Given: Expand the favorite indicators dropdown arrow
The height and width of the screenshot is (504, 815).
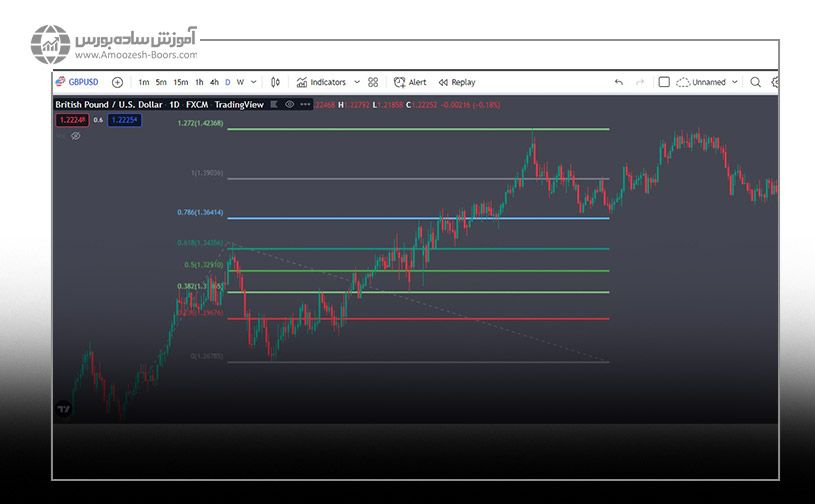Looking at the screenshot, I should [x=355, y=82].
